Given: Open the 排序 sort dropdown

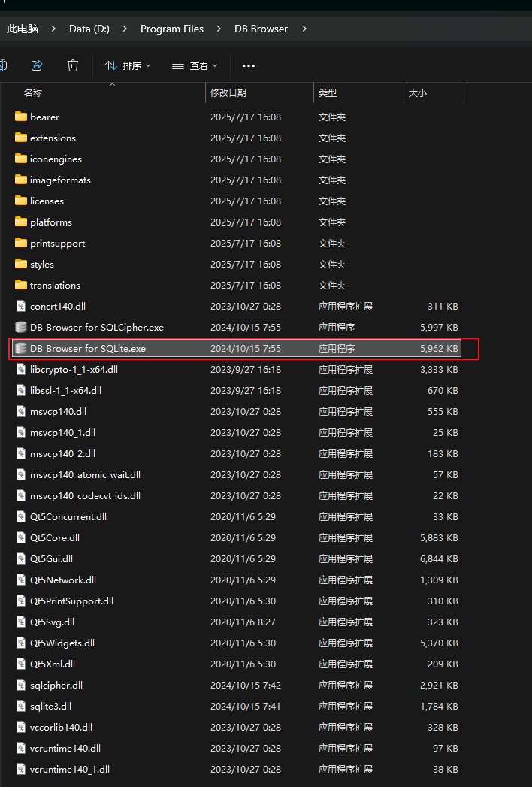Looking at the screenshot, I should tap(128, 65).
